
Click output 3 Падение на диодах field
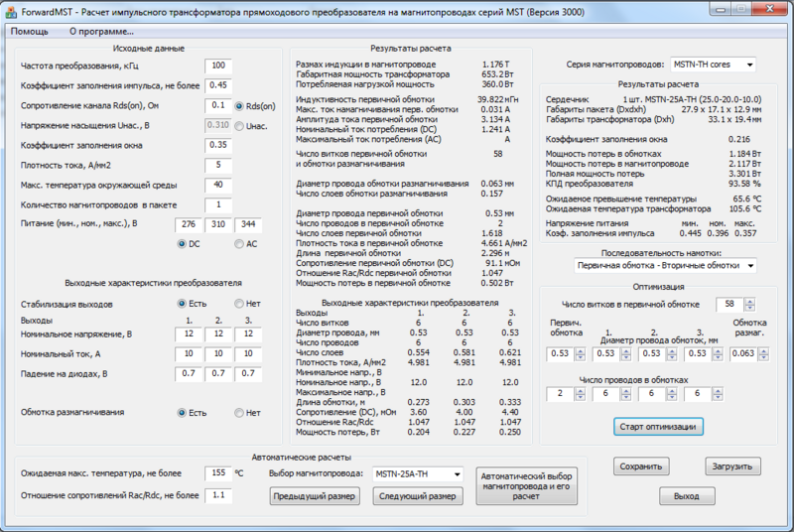[x=248, y=374]
